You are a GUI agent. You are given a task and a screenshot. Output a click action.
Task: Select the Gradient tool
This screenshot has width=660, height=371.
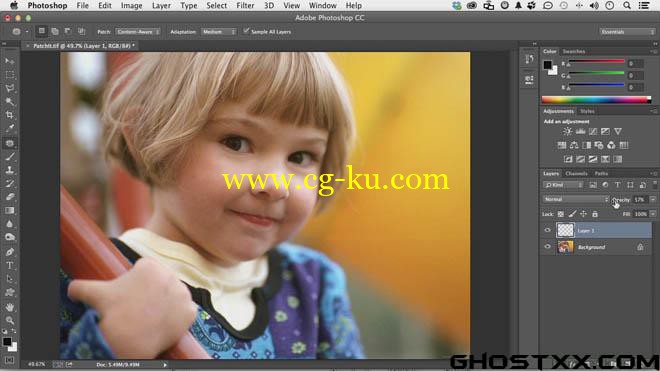pos(9,210)
